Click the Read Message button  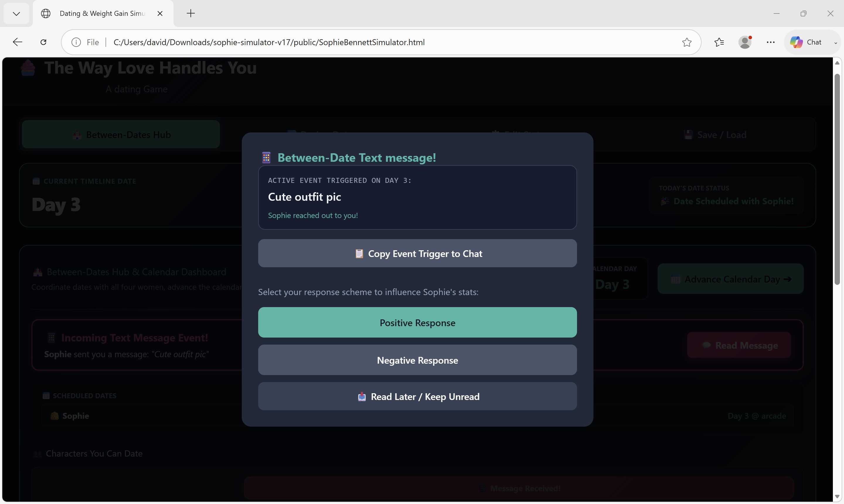739,345
